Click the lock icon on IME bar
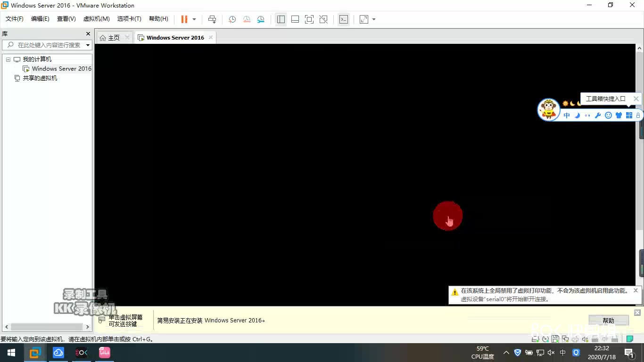Viewport: 644px width, 362px height. [x=638, y=115]
